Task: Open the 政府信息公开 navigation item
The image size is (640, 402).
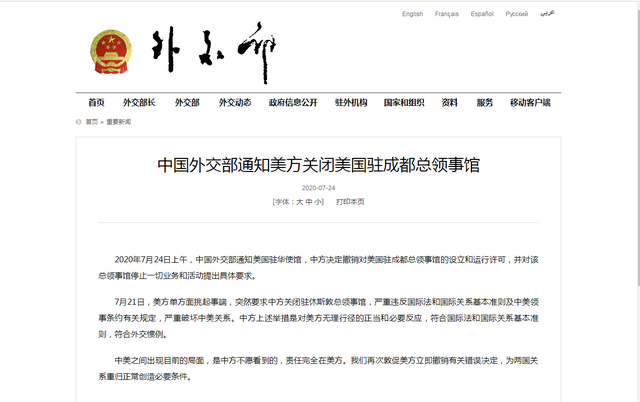Action: [x=293, y=102]
